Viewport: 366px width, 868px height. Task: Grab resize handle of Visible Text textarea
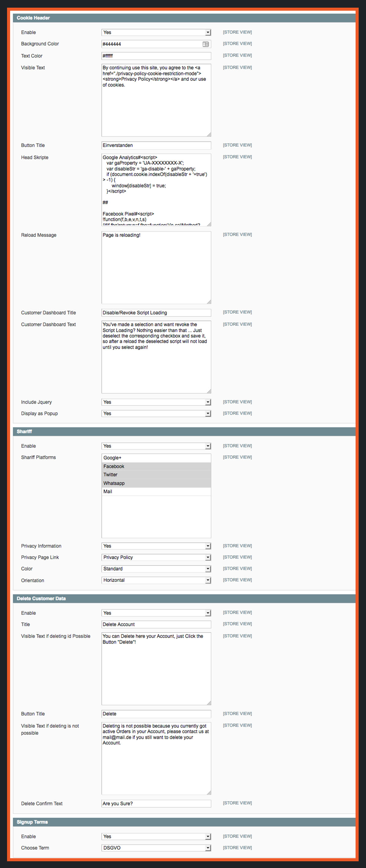pyautogui.click(x=209, y=134)
